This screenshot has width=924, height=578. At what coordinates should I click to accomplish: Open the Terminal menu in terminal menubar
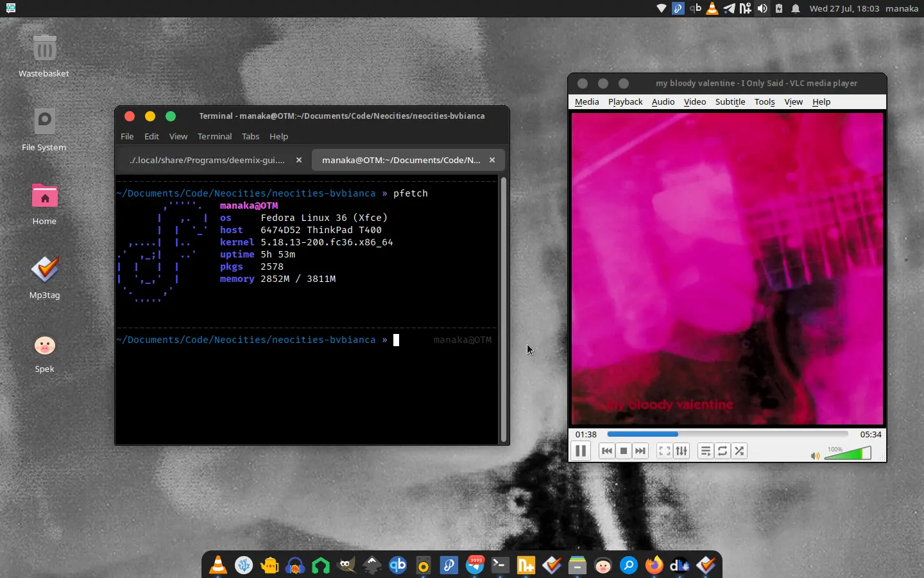coord(214,136)
